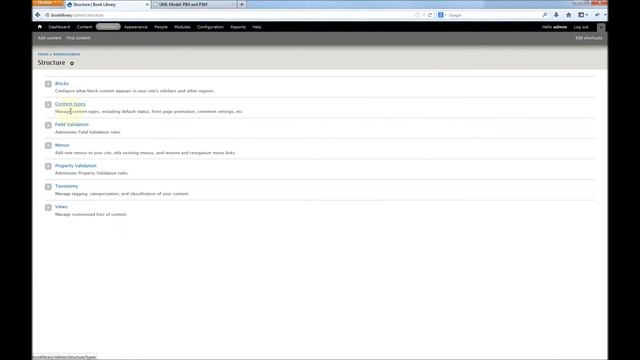The width and height of the screenshot is (640, 360).
Task: Click the 'Administer Field Validation rules.' description
Action: [88, 132]
